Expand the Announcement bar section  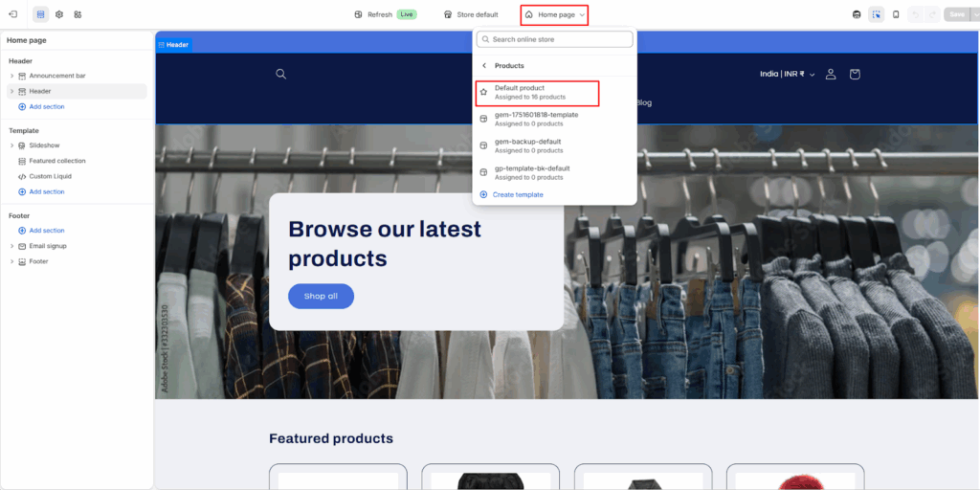pyautogui.click(x=11, y=76)
